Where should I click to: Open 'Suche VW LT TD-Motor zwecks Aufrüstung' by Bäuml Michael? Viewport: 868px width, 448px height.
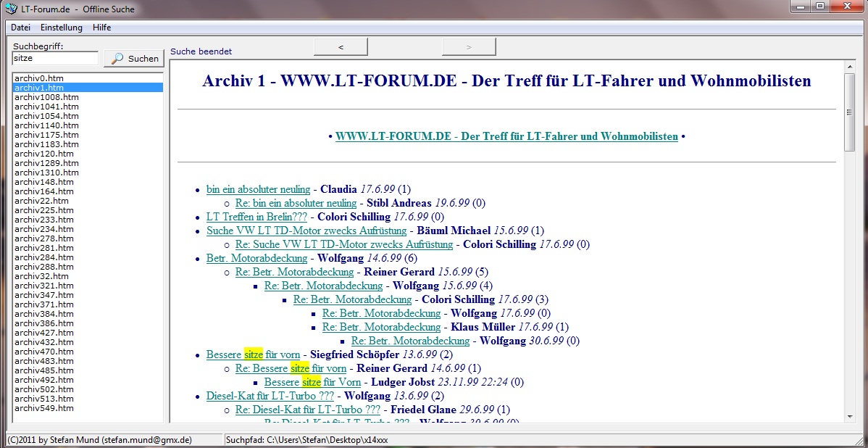(x=306, y=230)
